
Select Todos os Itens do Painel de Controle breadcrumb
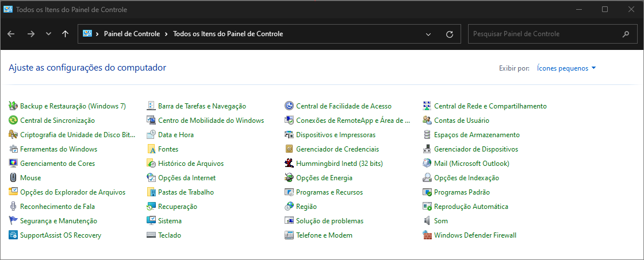pos(228,34)
